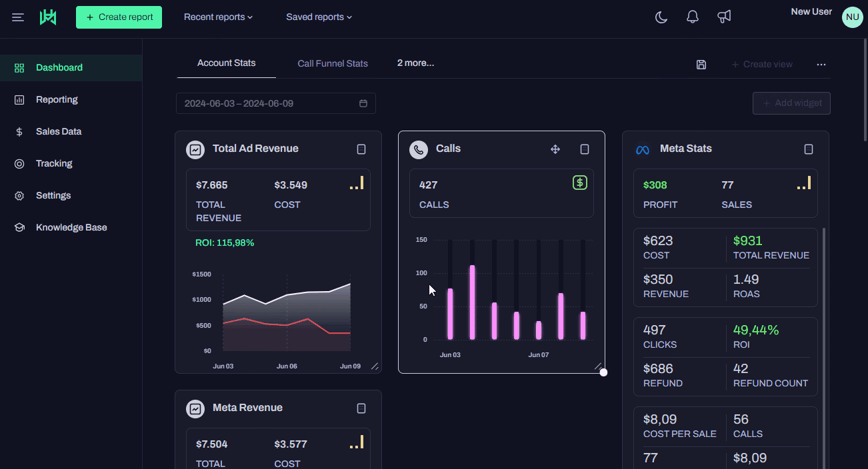
Task: Click the phone icon on the Calls widget
Action: [418, 149]
